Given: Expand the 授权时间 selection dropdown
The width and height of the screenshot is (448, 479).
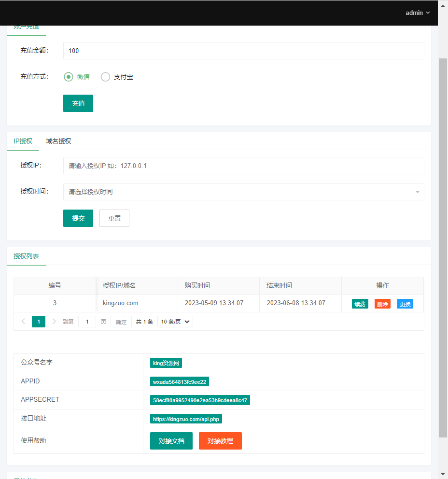Looking at the screenshot, I should (243, 192).
